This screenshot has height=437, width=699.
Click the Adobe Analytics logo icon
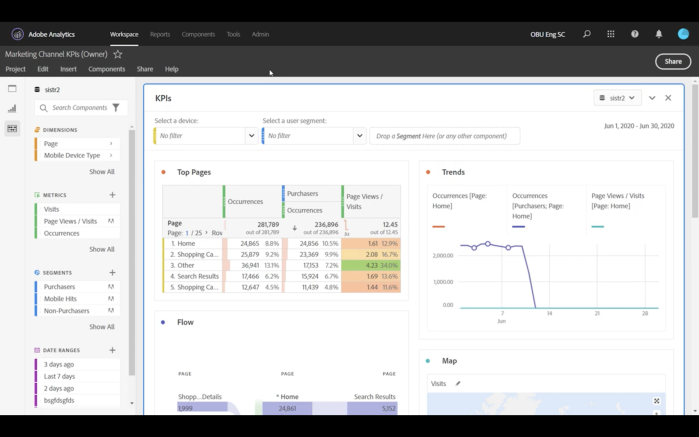tap(17, 34)
